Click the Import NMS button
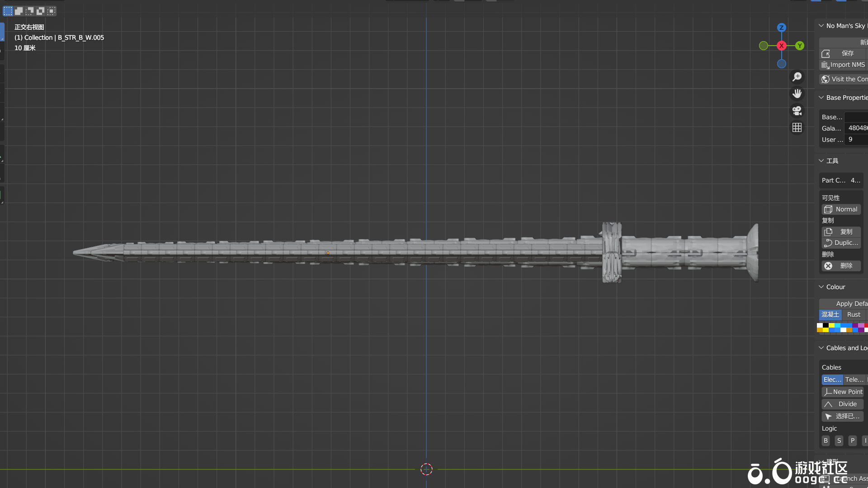This screenshot has height=488, width=868. pos(843,65)
